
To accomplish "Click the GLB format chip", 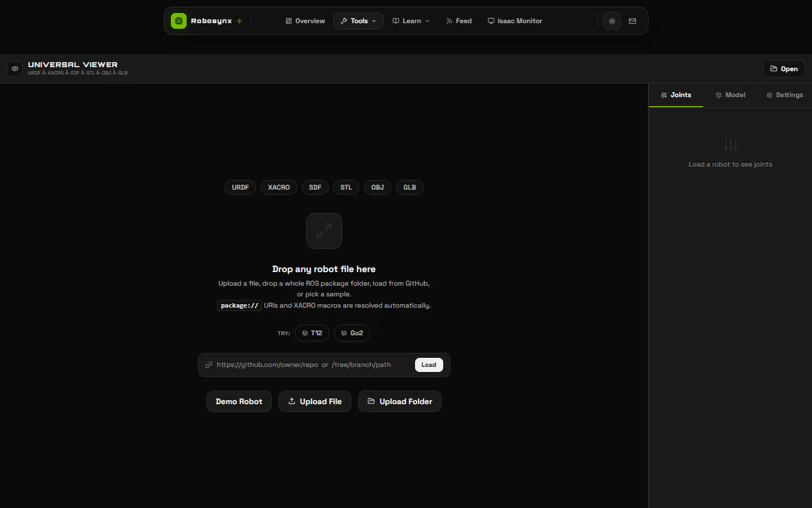I will click(x=409, y=187).
